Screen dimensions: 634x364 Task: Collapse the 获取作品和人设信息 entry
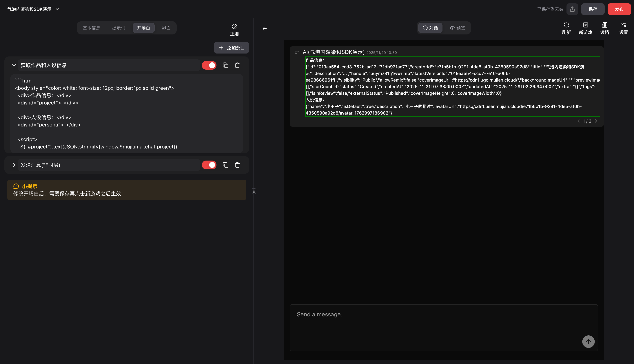click(14, 65)
